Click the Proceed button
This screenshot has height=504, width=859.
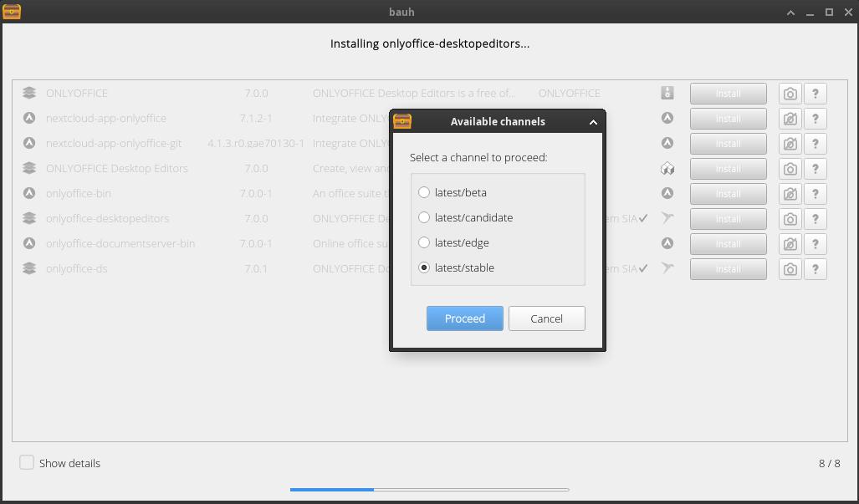point(464,318)
